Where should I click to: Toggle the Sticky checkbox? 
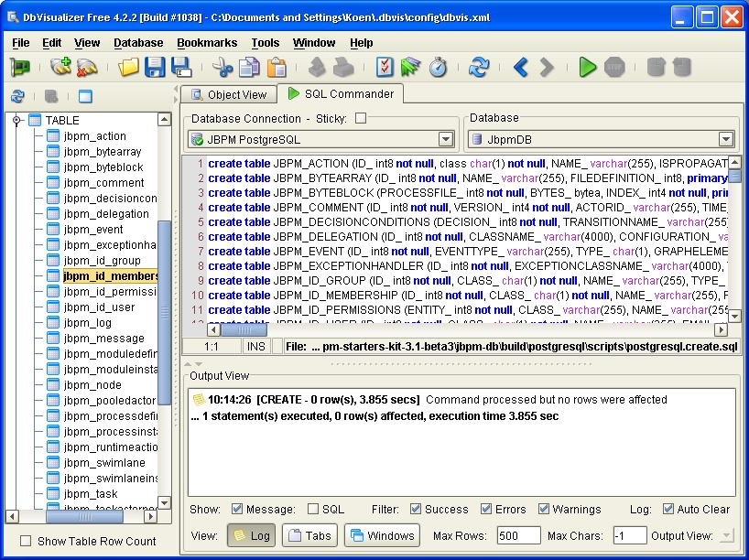[361, 118]
